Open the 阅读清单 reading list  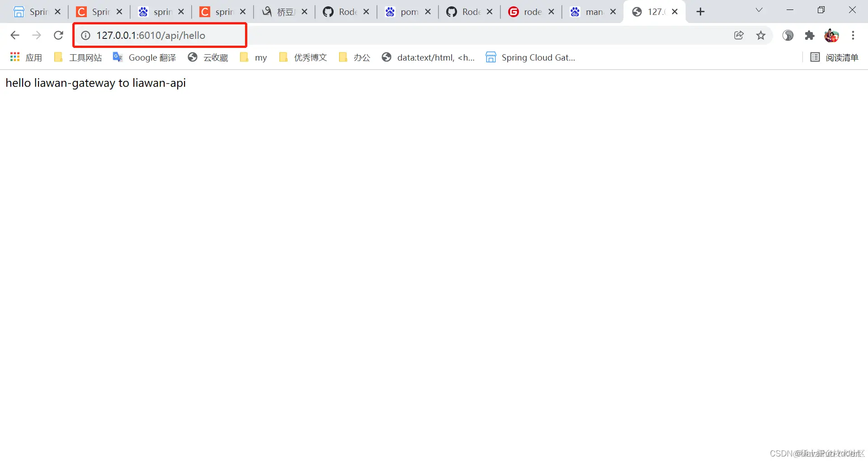[834, 57]
